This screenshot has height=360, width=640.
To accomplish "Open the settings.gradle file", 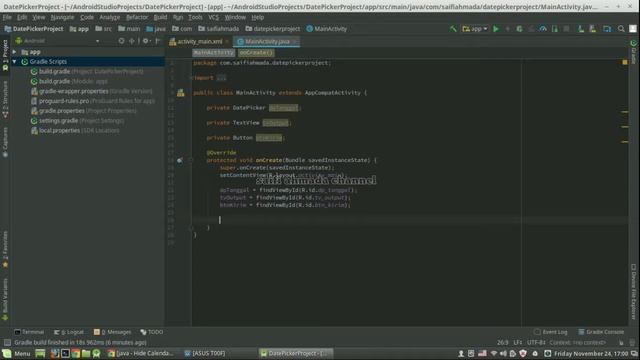I will [x=78, y=120].
